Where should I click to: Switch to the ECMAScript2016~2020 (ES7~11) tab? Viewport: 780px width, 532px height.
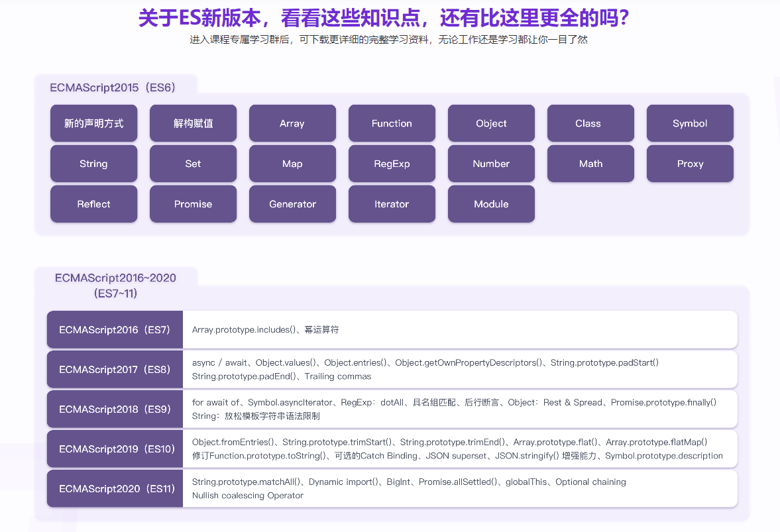pos(115,285)
